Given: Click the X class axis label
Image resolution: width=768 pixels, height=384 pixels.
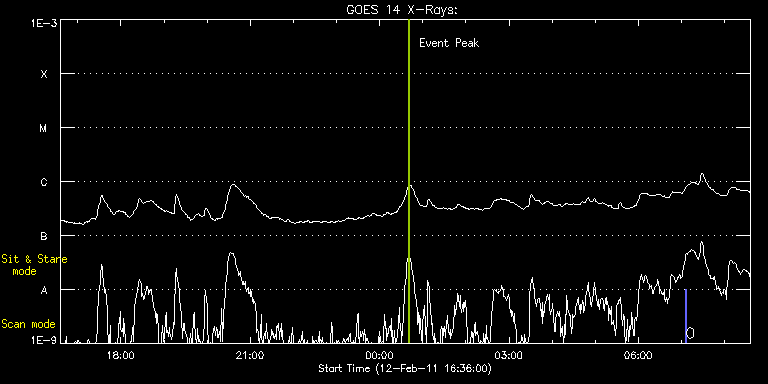Looking at the screenshot, I should tap(44, 74).
